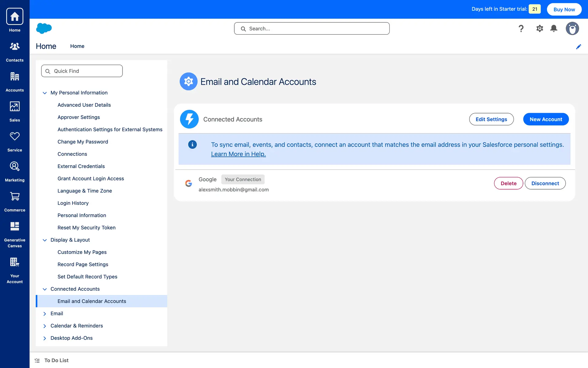This screenshot has width=588, height=368.
Task: Open the setup gear icon
Action: click(x=540, y=29)
